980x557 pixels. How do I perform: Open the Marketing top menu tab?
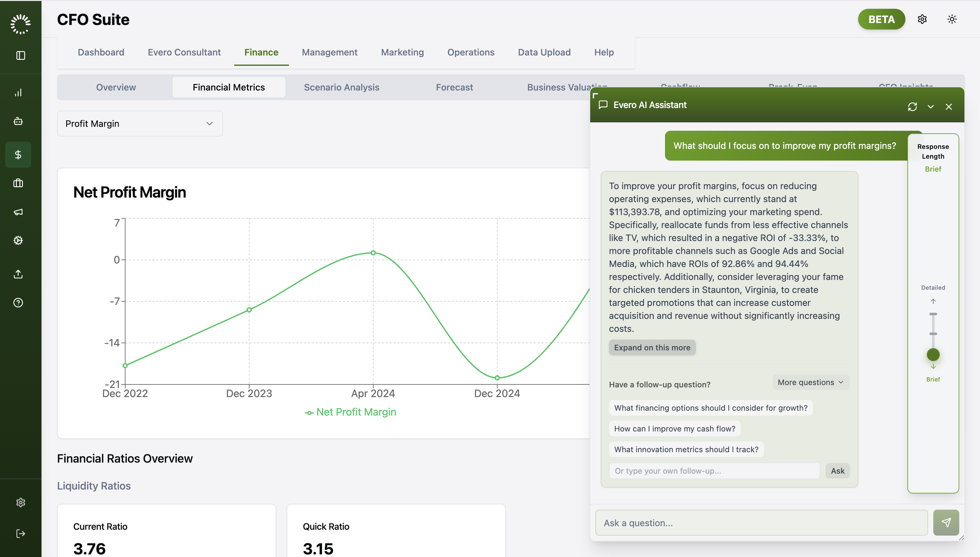(402, 52)
